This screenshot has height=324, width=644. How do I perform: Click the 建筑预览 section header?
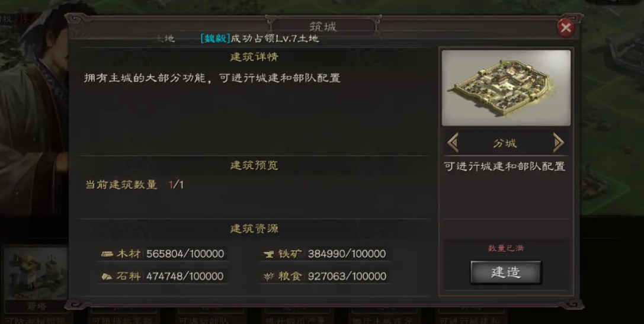[254, 165]
